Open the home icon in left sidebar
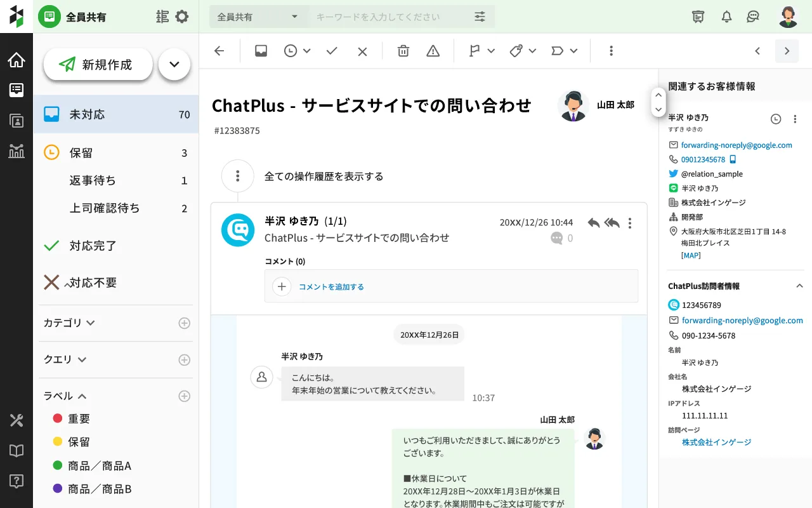 coord(16,60)
